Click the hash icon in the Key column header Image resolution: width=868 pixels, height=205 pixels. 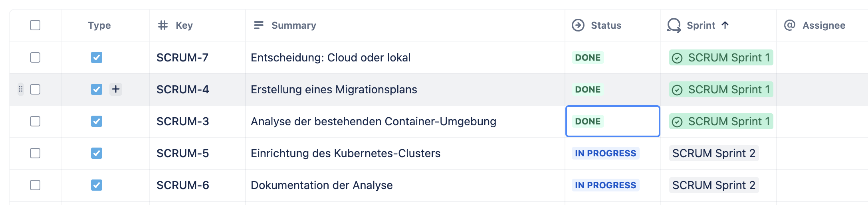[163, 25]
